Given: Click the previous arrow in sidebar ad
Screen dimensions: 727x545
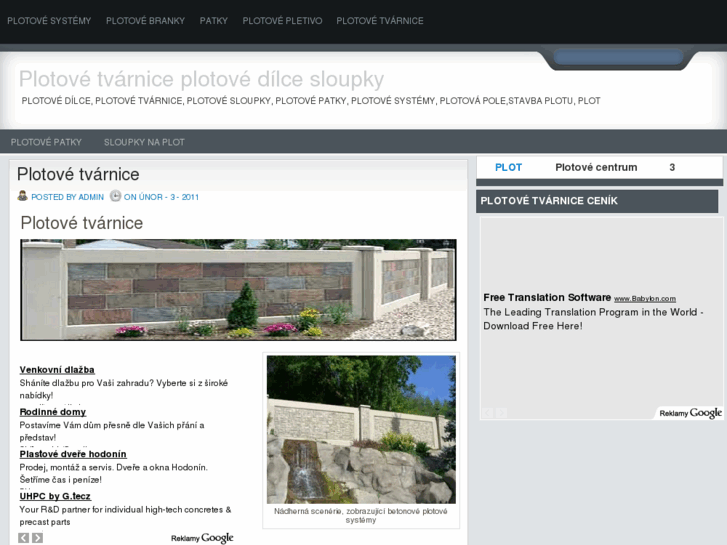Looking at the screenshot, I should [x=487, y=413].
